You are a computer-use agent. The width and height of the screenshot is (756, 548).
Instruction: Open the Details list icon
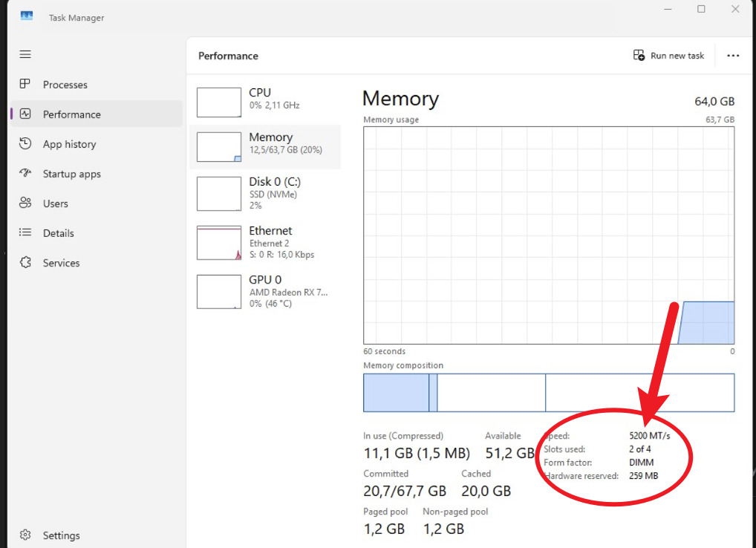coord(25,233)
